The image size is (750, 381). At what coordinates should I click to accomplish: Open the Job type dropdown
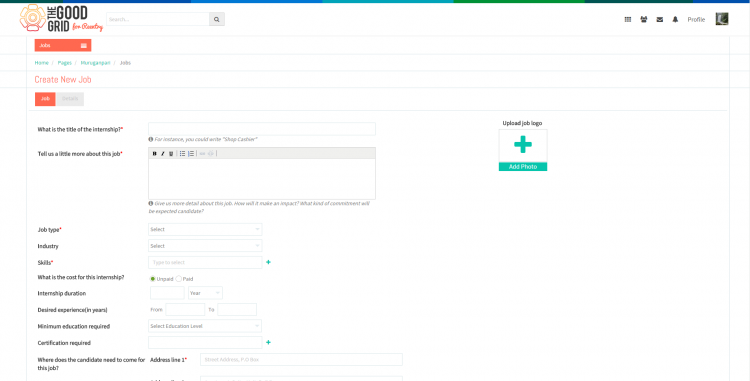click(205, 229)
